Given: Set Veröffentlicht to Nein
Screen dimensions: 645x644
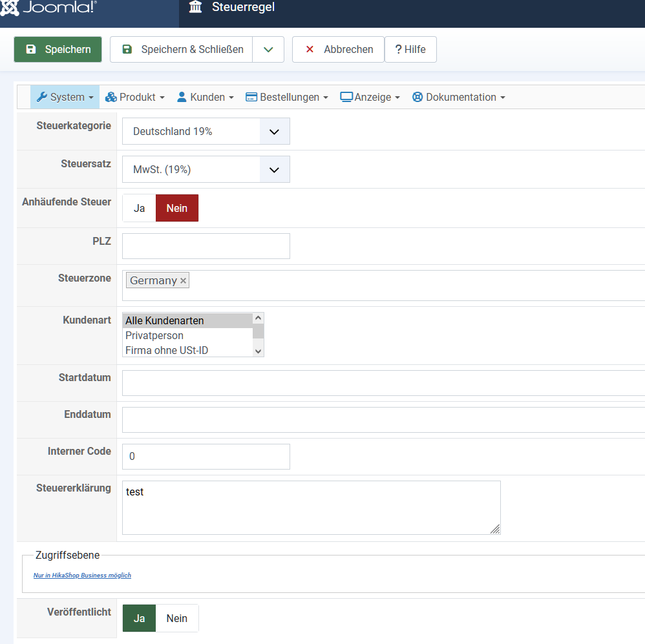Looking at the screenshot, I should [176, 618].
